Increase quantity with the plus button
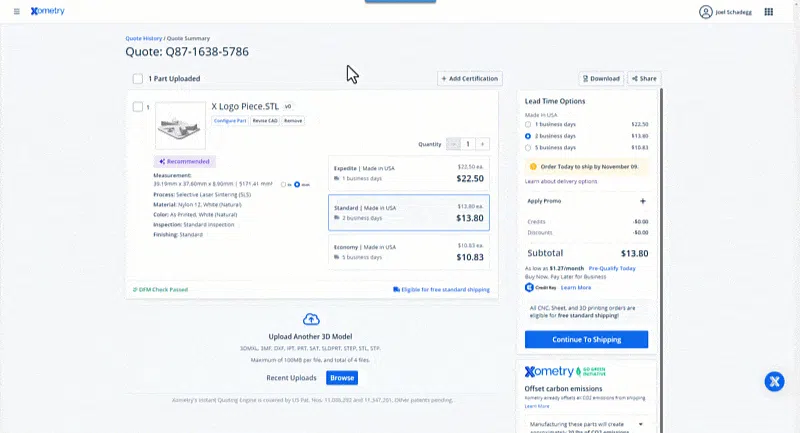The height and width of the screenshot is (433, 800). (x=482, y=144)
